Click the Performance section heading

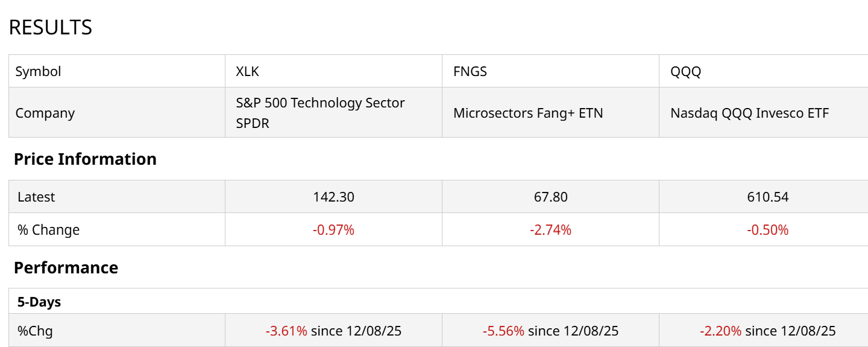[x=66, y=267]
